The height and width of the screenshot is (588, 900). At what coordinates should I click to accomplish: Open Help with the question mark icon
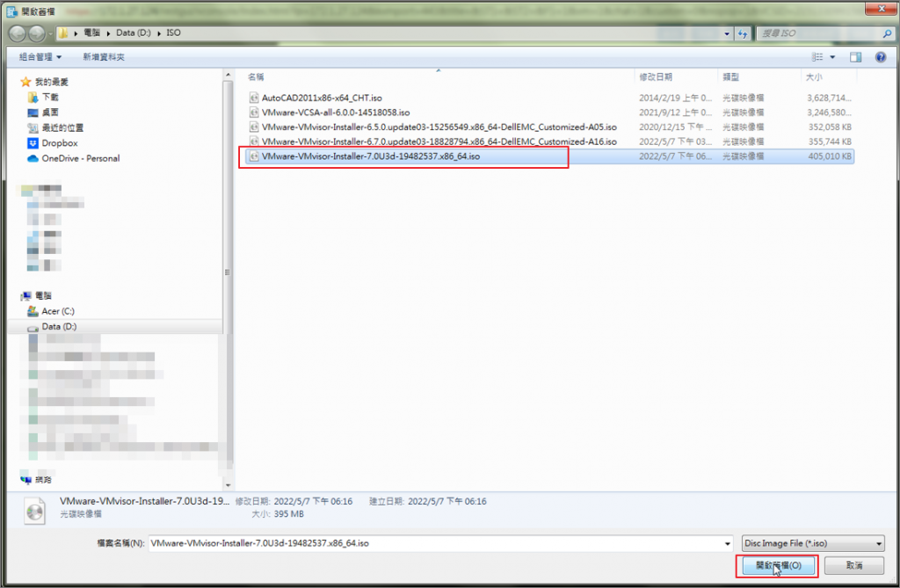[881, 57]
